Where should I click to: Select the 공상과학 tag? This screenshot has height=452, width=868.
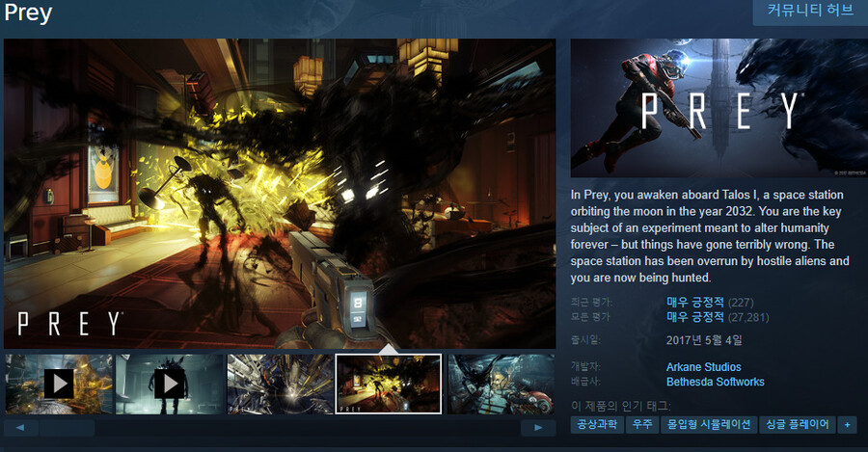click(x=596, y=424)
